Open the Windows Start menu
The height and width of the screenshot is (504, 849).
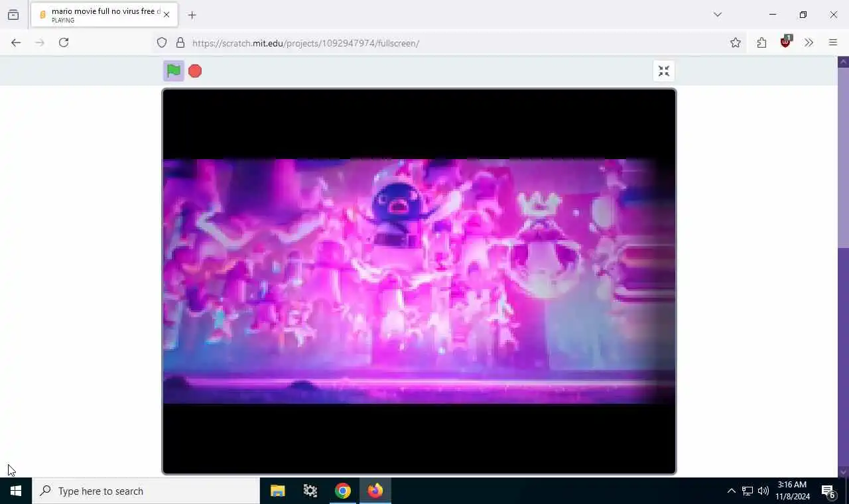[16, 491]
